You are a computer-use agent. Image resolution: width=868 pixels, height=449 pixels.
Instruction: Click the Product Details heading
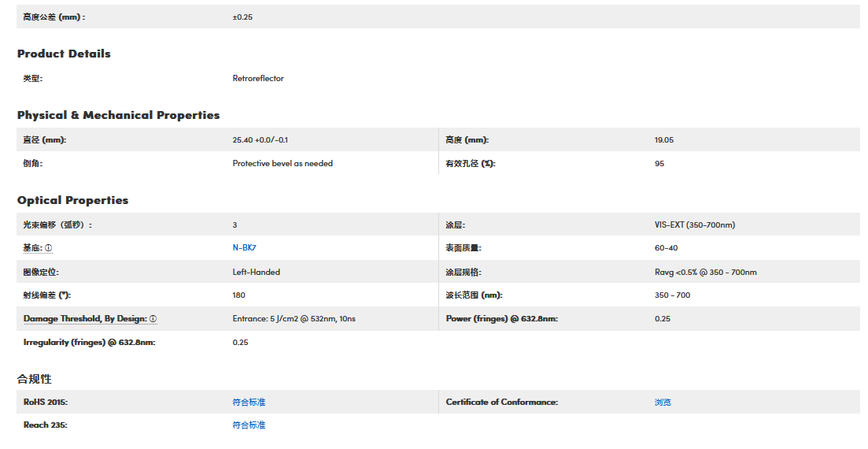click(64, 54)
